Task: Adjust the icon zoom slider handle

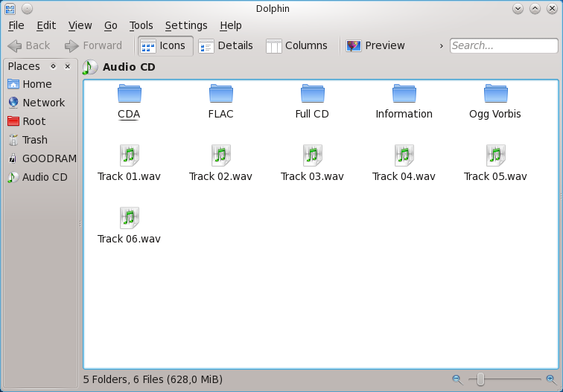Action: 481,379
